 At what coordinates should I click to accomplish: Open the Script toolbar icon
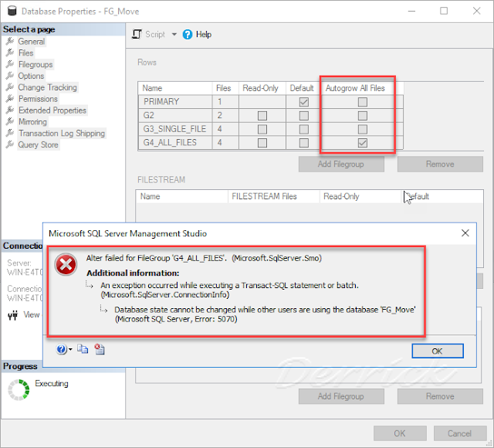coord(137,34)
